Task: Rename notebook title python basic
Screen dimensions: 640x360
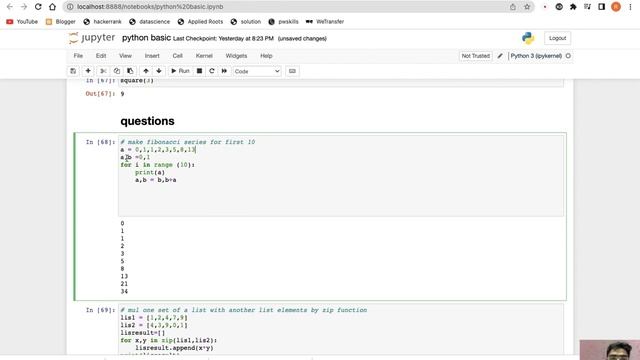Action: coord(146,38)
